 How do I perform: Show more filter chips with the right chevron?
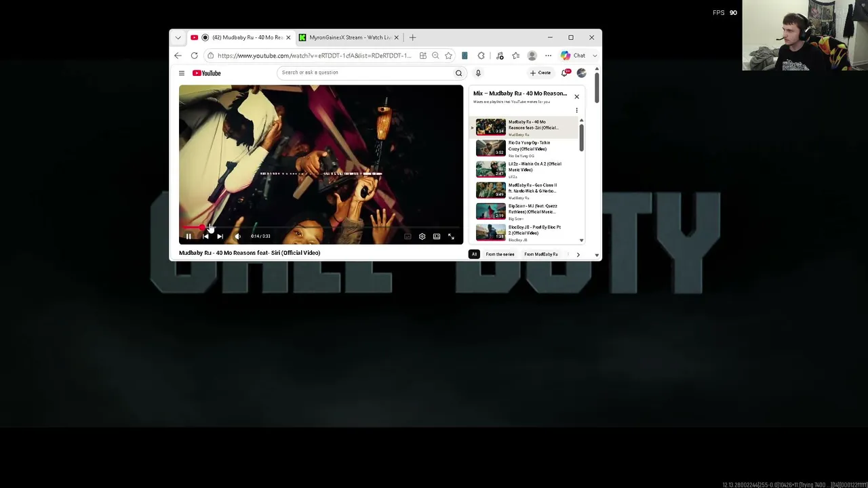(x=578, y=254)
